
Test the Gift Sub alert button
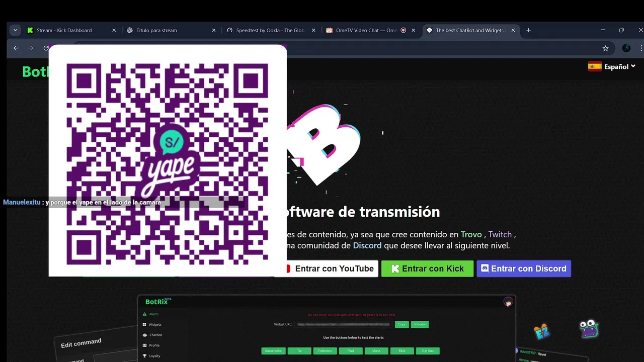(x=428, y=351)
